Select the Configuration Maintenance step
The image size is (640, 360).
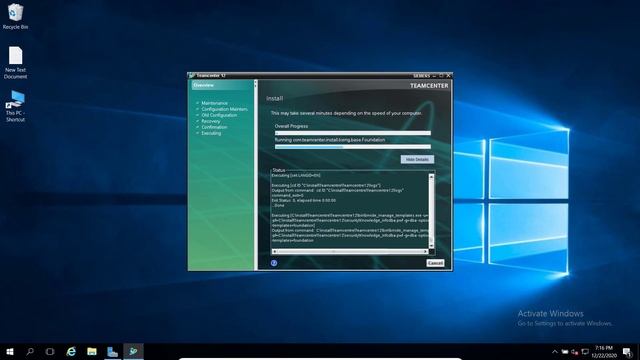[224, 109]
